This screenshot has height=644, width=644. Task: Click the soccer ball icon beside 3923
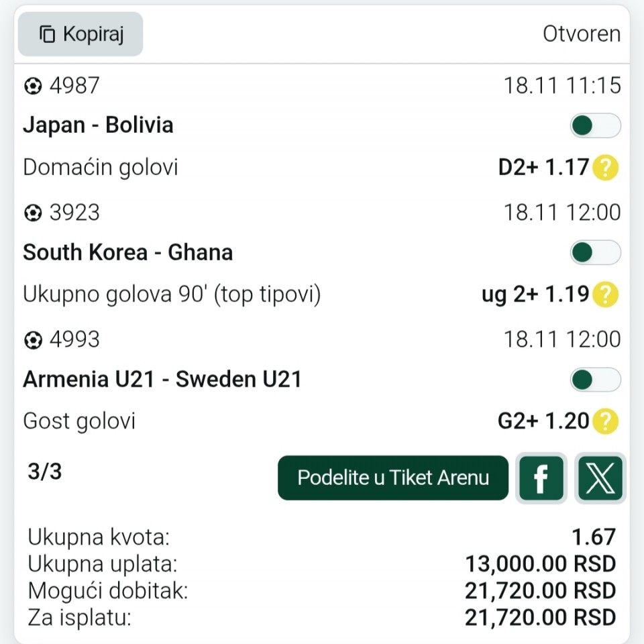(32, 213)
